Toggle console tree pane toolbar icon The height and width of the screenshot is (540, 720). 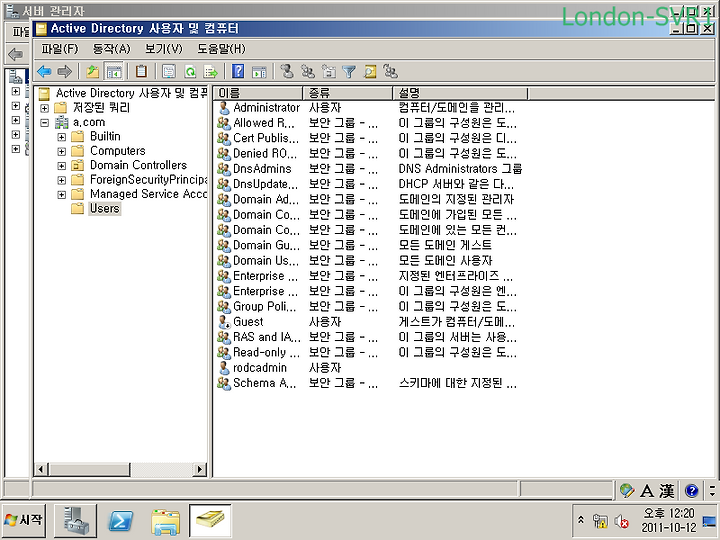tap(114, 72)
